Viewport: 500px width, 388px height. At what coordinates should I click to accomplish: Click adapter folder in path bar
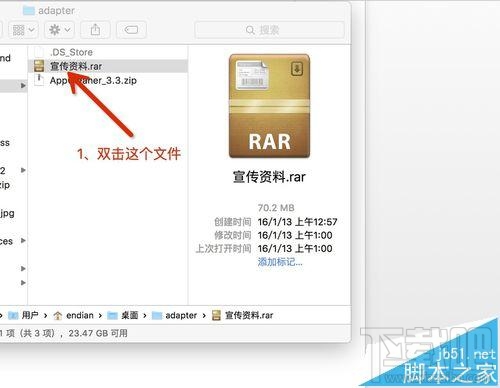(174, 315)
